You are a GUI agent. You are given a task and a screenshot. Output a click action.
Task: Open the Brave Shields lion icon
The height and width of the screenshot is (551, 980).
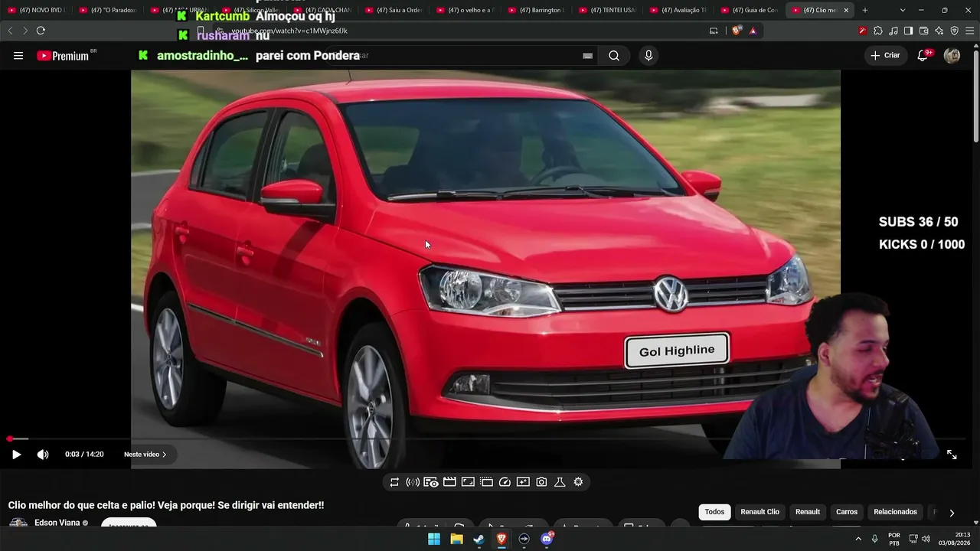pos(737,31)
